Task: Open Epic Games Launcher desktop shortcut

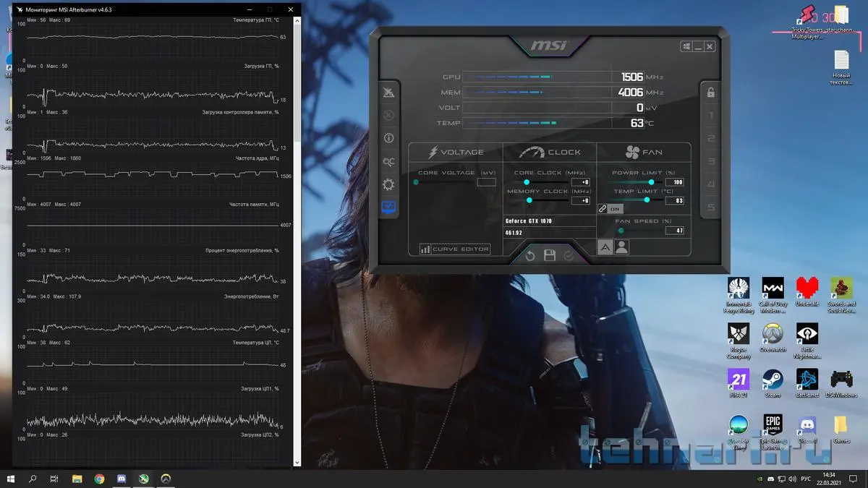Action: 773,432
